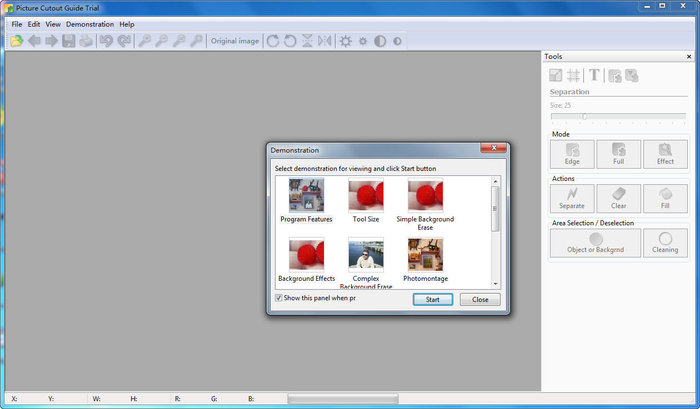The width and height of the screenshot is (700, 409).
Task: Open the View menu
Action: [x=53, y=24]
